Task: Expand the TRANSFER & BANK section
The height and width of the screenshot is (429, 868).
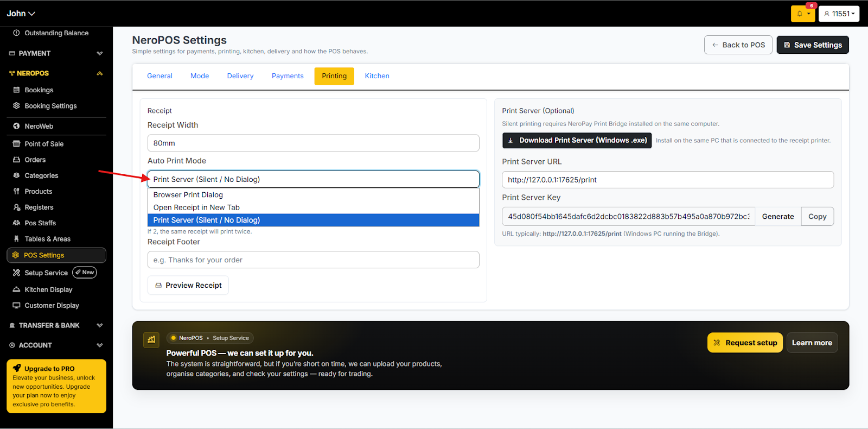Action: pyautogui.click(x=99, y=325)
